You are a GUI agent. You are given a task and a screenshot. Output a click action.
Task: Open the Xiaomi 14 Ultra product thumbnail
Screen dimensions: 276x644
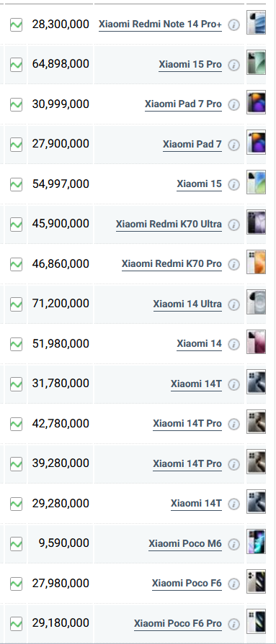(257, 302)
